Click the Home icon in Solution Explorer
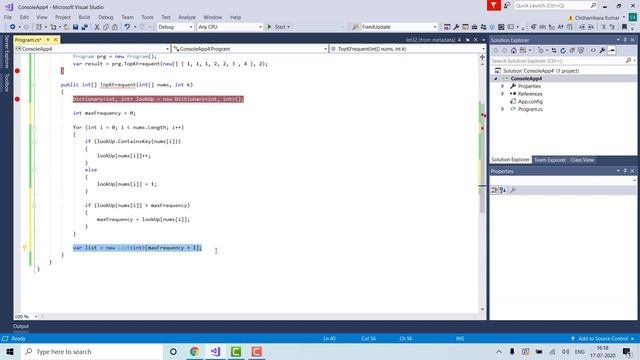 [513, 51]
